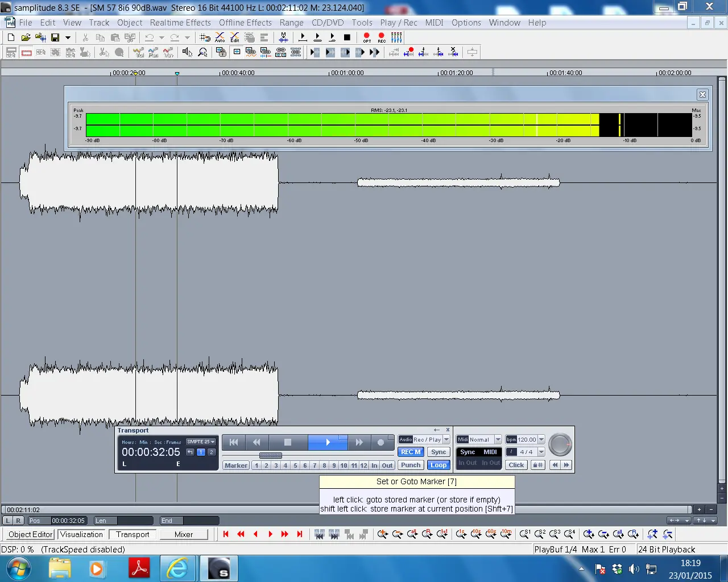Screen dimensions: 728x582
Task: Open the Offline Effects menu
Action: tap(245, 23)
